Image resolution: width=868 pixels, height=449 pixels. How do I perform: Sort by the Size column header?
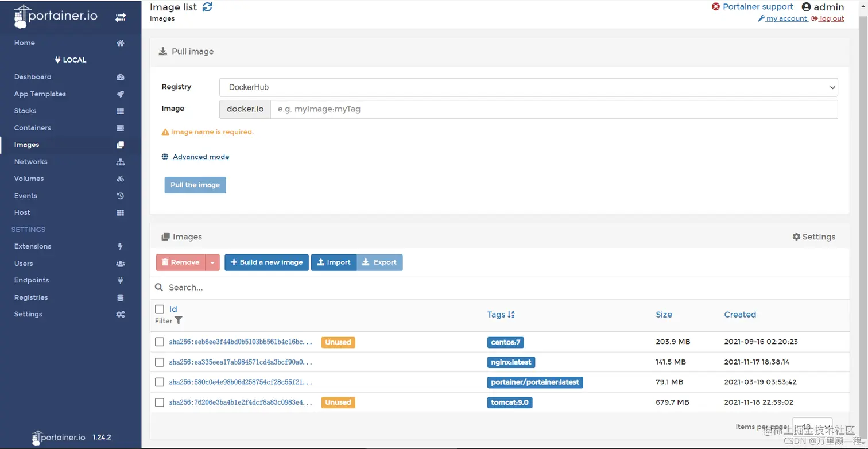(x=664, y=315)
